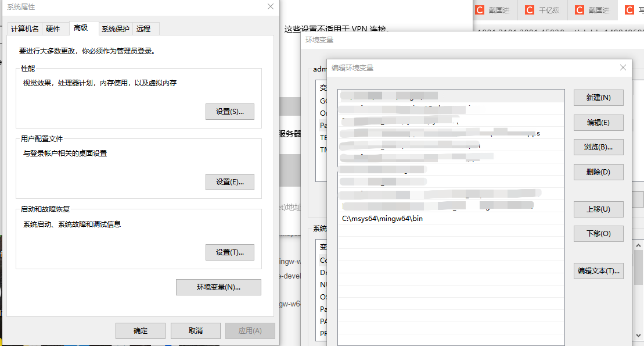The height and width of the screenshot is (346, 644).
Task: Open 环境变量(N)... from System Properties
Action: click(218, 287)
